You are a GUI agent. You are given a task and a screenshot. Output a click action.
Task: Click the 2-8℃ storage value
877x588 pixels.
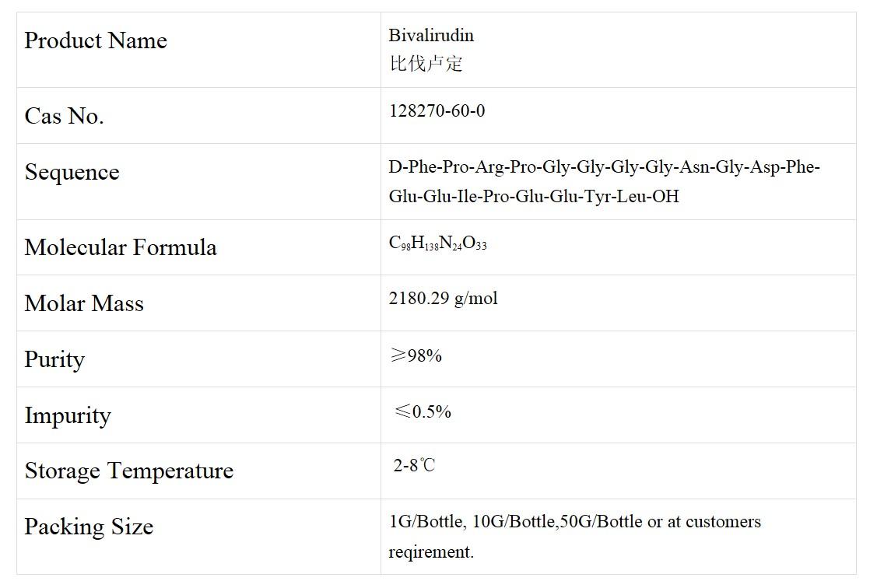pos(414,466)
